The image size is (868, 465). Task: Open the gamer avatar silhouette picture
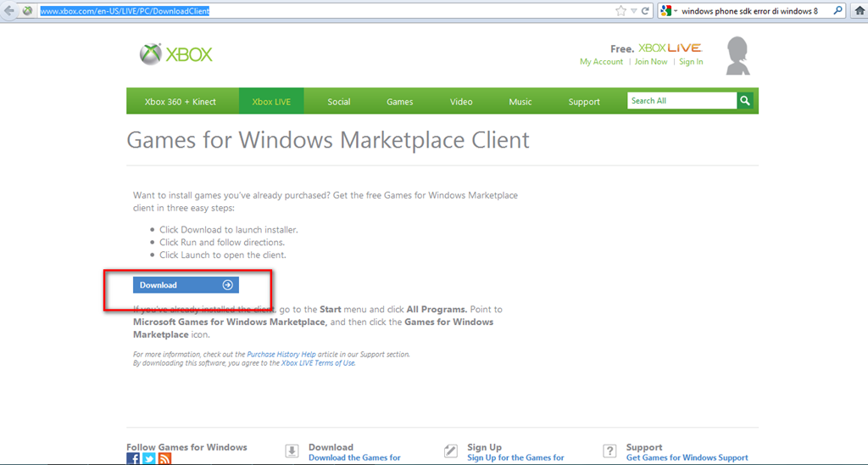pos(738,55)
